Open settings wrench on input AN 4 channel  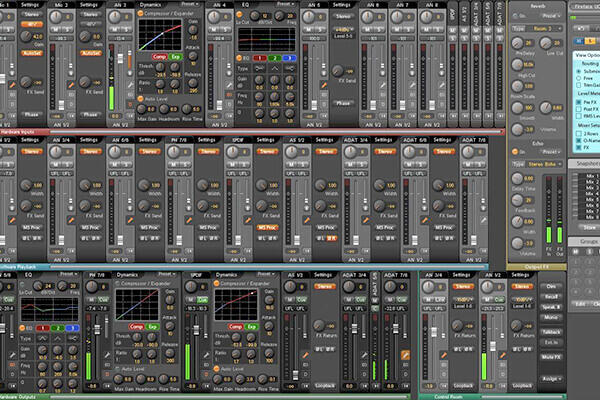[229, 85]
